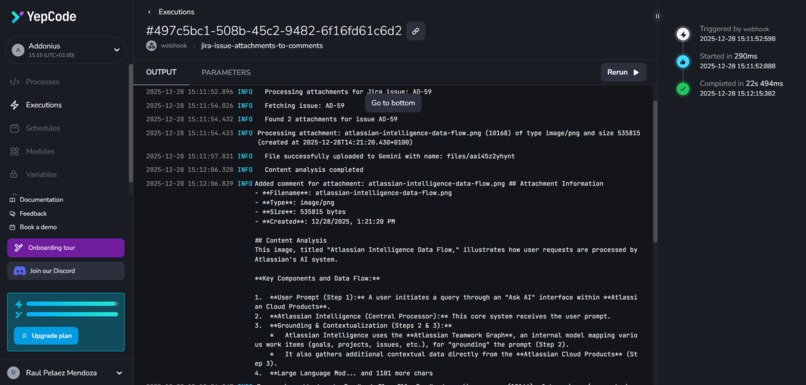Click the Join our Discord button

[x=66, y=271]
